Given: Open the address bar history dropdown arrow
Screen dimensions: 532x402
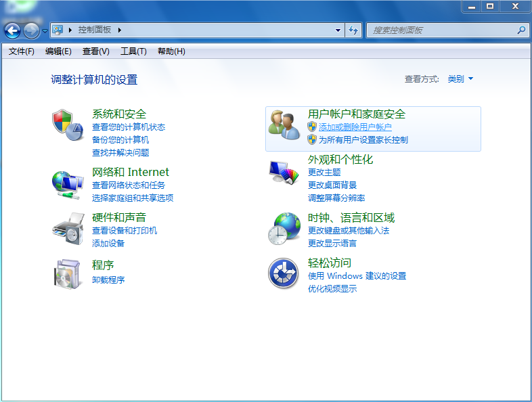Looking at the screenshot, I should (x=338, y=30).
